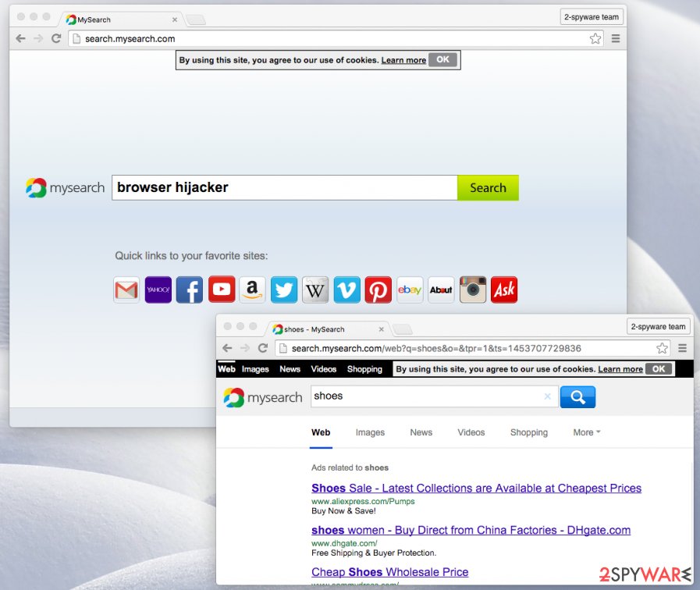Open the Chrome menu in the back window

coord(616,39)
